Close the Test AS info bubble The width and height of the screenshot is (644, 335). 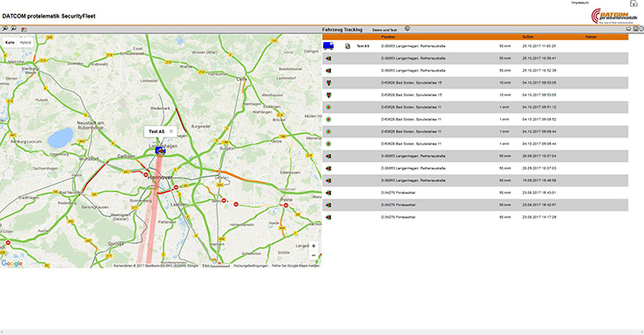pyautogui.click(x=171, y=131)
